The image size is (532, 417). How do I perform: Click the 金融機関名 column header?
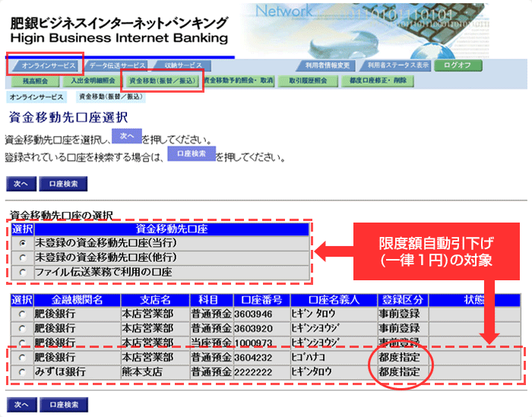77,300
